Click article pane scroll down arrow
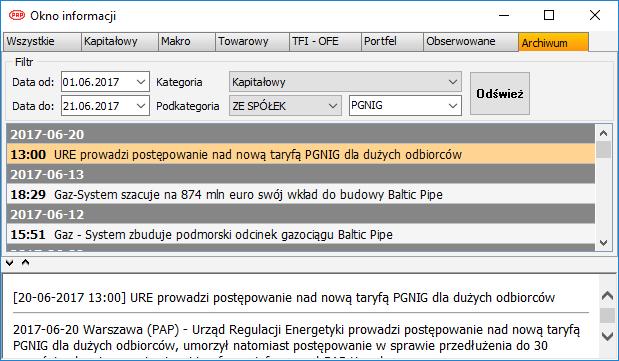 607,336
